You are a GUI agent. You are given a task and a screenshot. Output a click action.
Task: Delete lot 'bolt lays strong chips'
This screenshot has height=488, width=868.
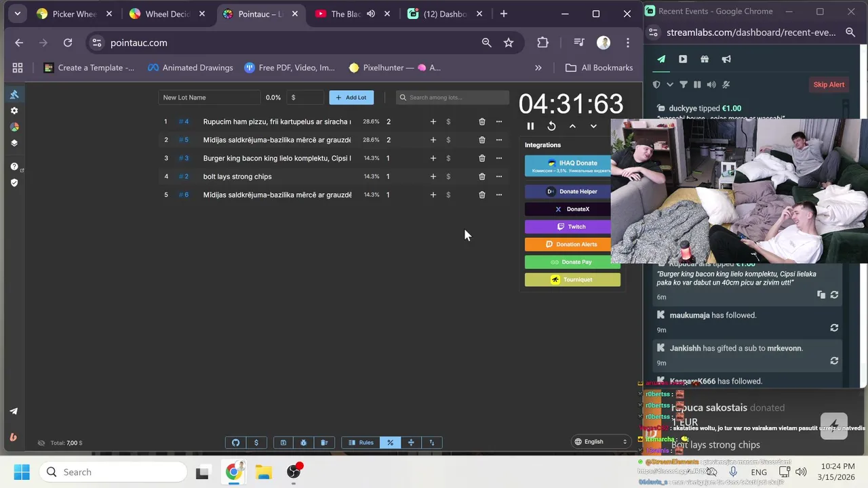[x=482, y=176]
